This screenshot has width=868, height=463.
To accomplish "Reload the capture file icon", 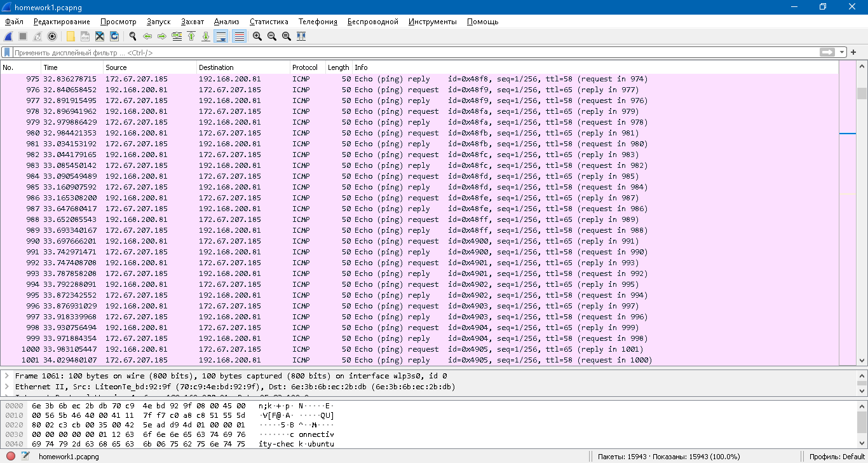I will [114, 36].
